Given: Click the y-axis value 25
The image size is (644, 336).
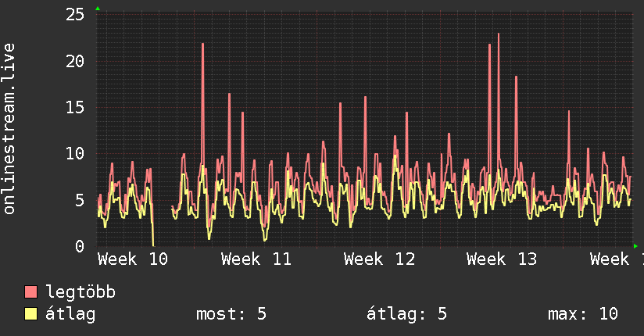Looking at the screenshot, I should point(75,15).
